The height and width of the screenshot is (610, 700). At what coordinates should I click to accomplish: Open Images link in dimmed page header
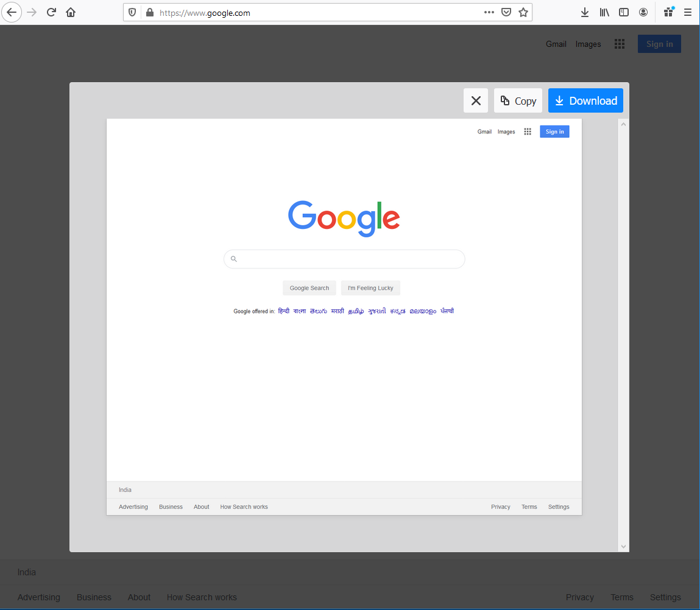point(589,44)
